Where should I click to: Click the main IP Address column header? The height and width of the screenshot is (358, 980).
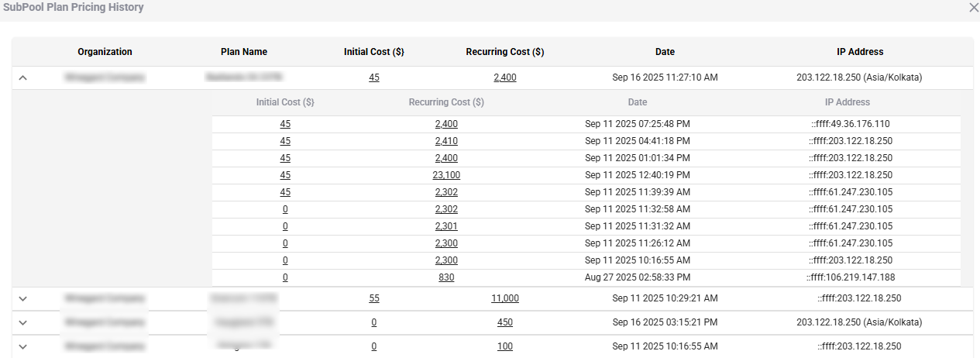point(860,52)
